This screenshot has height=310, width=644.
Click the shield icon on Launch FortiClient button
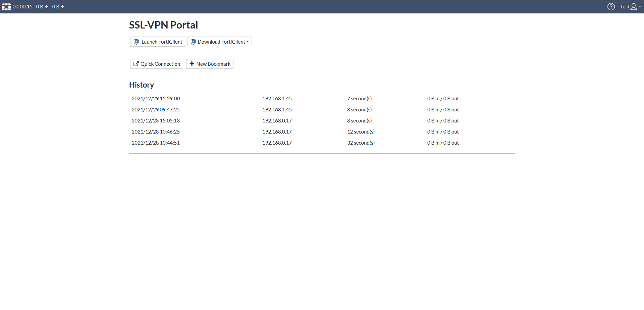pyautogui.click(x=136, y=42)
